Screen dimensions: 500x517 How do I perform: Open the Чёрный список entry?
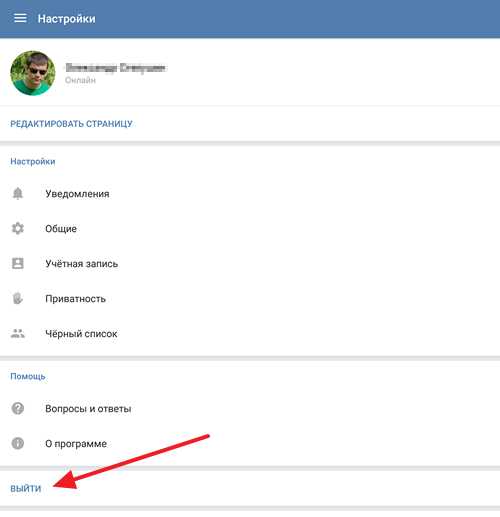click(x=250, y=334)
